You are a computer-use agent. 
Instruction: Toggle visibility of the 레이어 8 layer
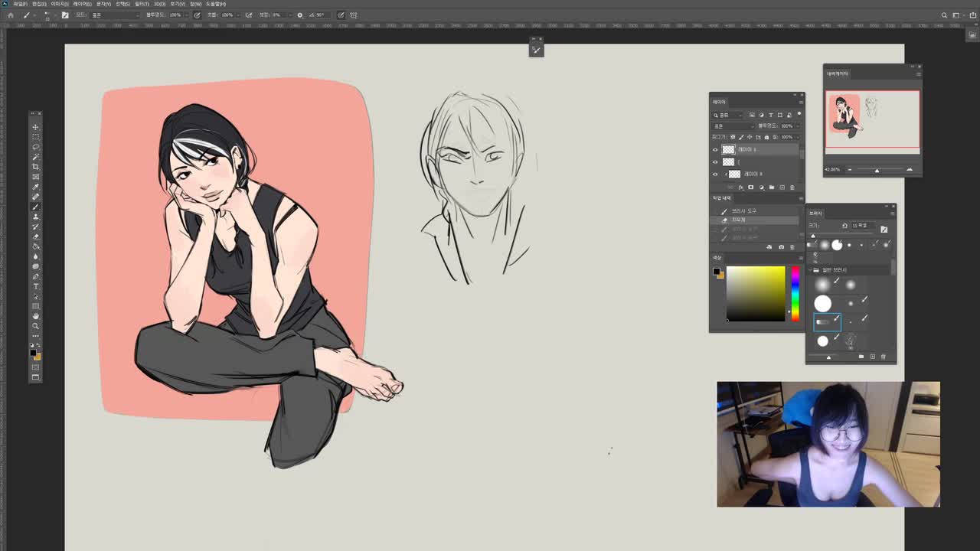714,173
